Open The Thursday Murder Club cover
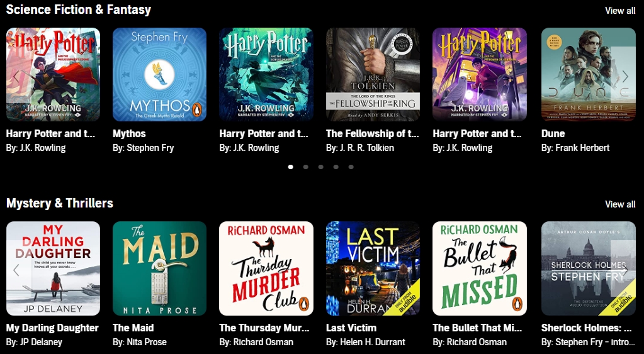Viewport: 644px width, 354px height. click(x=266, y=268)
